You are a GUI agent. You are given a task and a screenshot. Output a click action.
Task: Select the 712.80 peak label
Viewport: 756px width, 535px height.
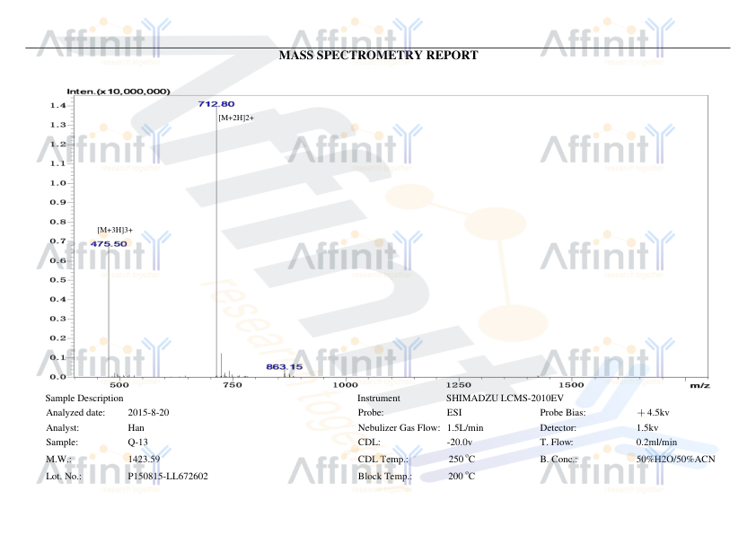pos(216,104)
